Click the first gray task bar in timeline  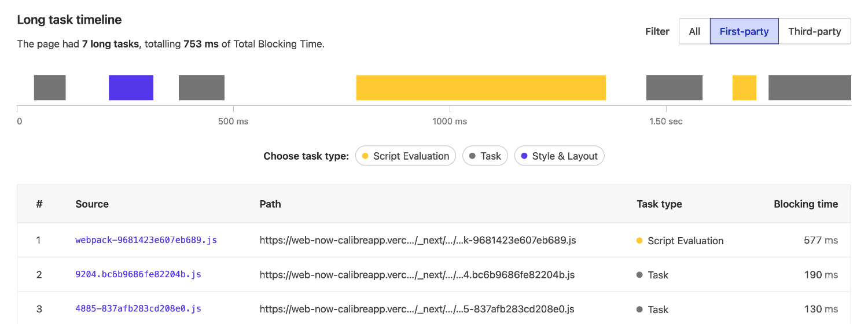[x=50, y=88]
